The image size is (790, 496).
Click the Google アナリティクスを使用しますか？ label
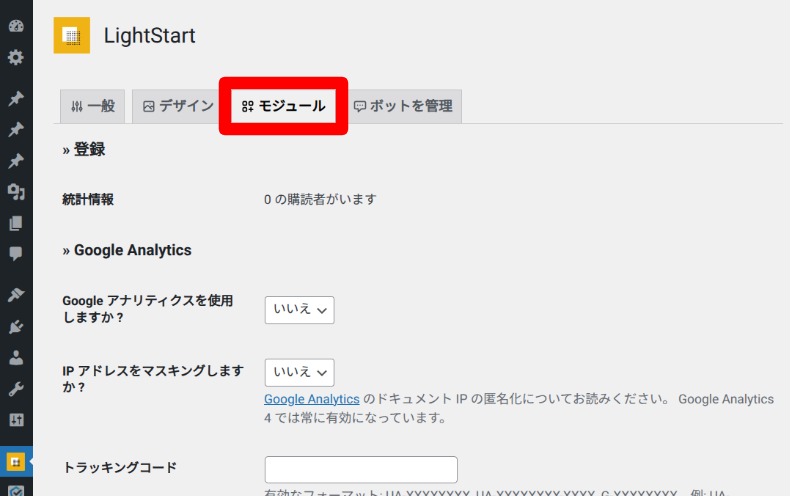[148, 309]
